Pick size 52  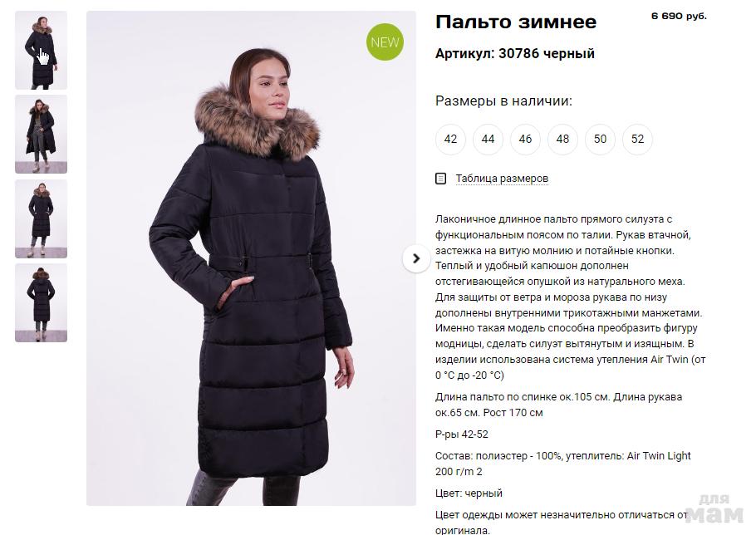point(637,140)
